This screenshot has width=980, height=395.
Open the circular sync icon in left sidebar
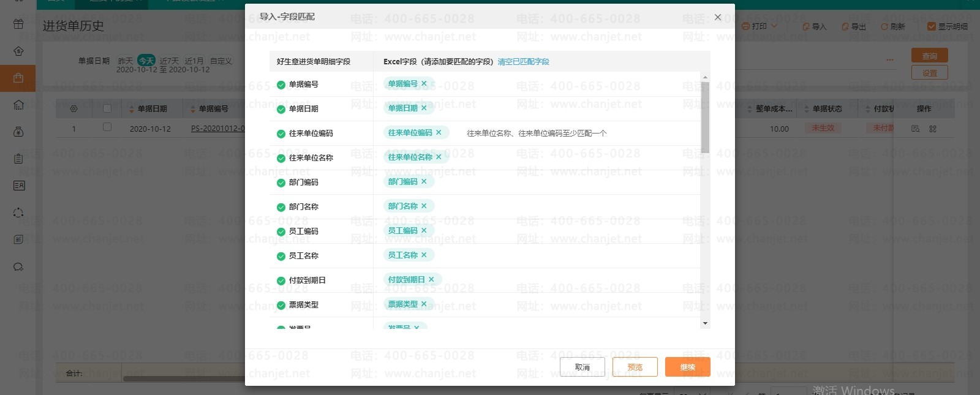18,213
